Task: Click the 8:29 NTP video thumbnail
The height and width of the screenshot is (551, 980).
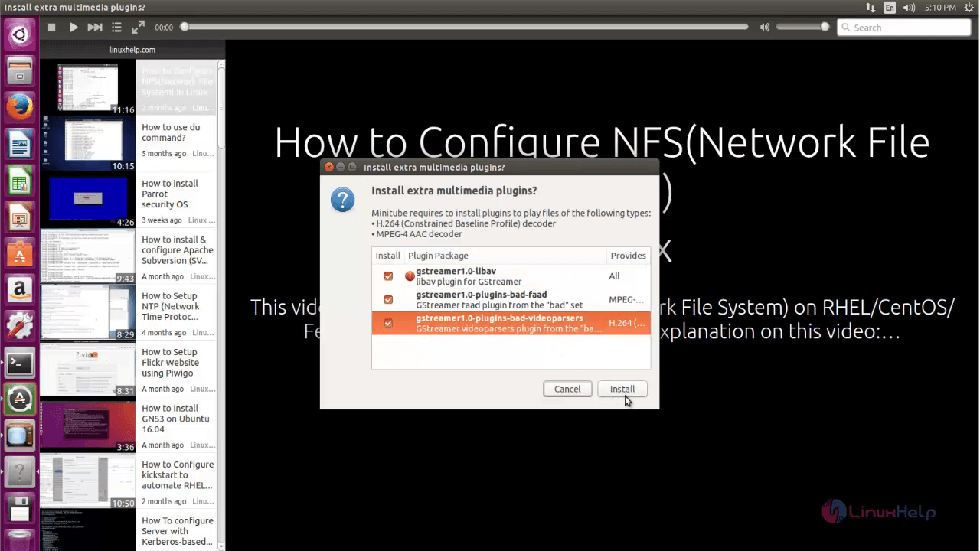Action: (x=88, y=312)
